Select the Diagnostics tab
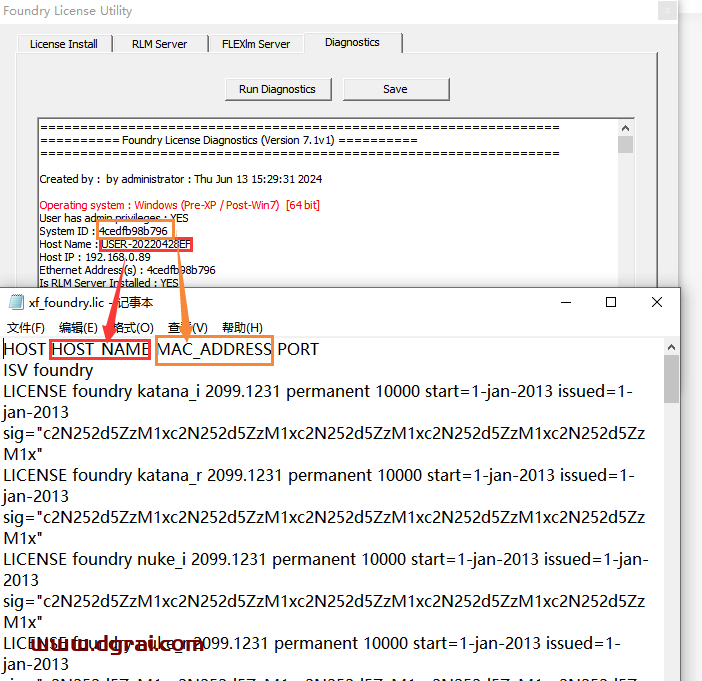702x681 pixels. [352, 43]
